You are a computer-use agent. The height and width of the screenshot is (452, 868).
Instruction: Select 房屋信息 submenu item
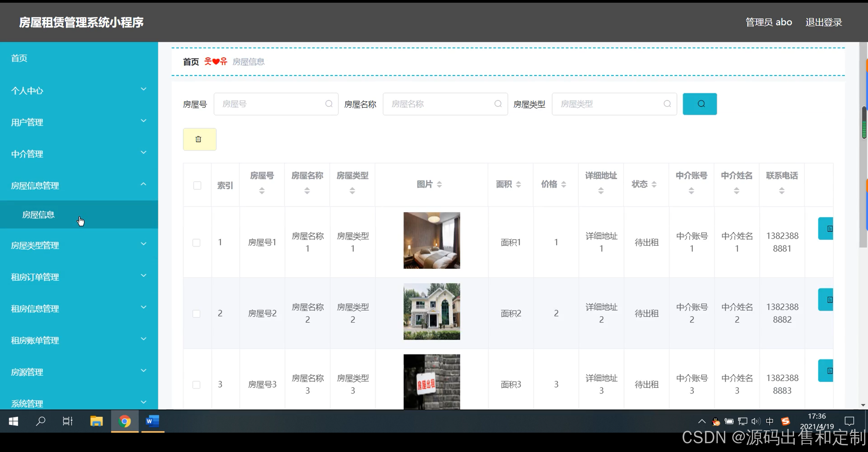tap(38, 215)
